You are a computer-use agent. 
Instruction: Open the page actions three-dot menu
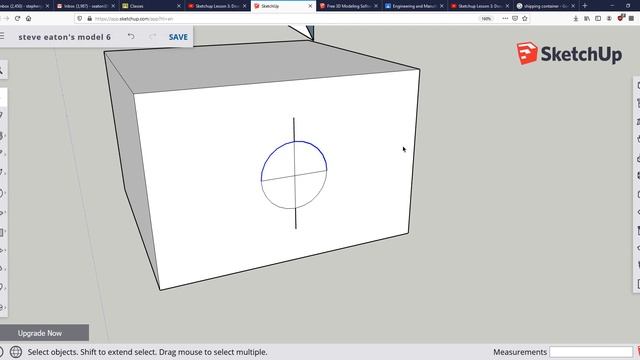click(x=505, y=18)
